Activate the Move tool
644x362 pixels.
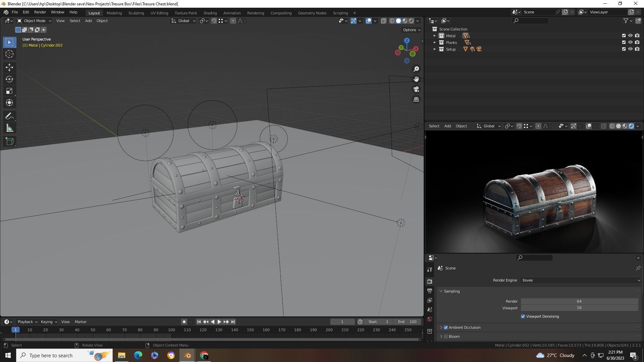9,67
